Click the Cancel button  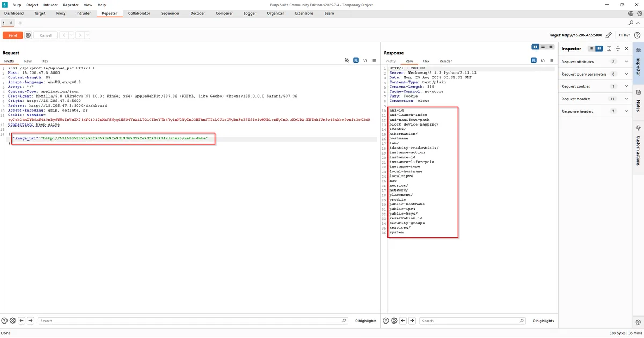(46, 35)
